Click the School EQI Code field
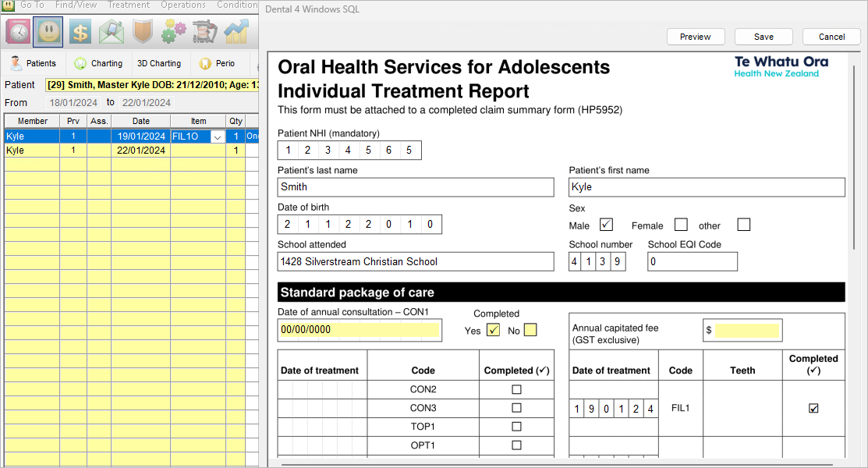 (693, 261)
